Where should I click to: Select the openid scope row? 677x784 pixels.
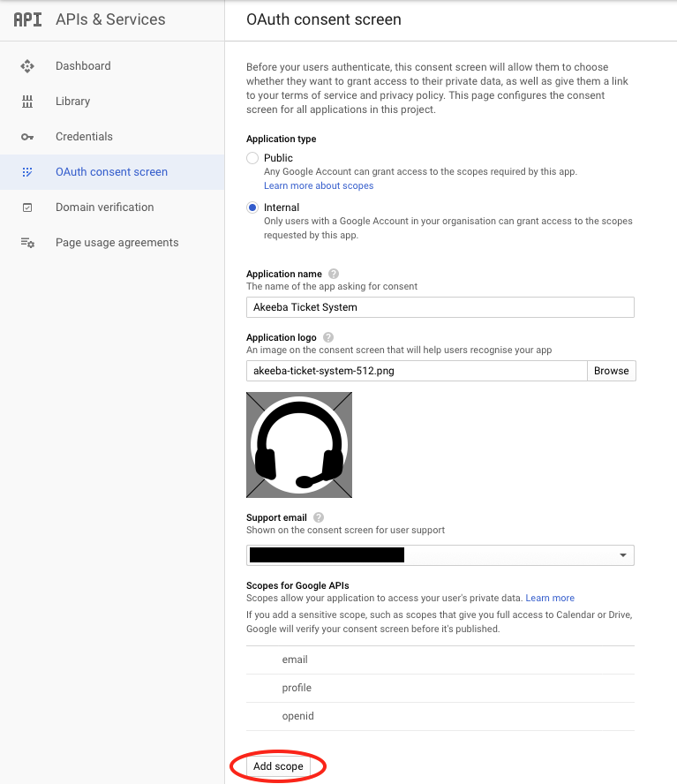(440, 716)
